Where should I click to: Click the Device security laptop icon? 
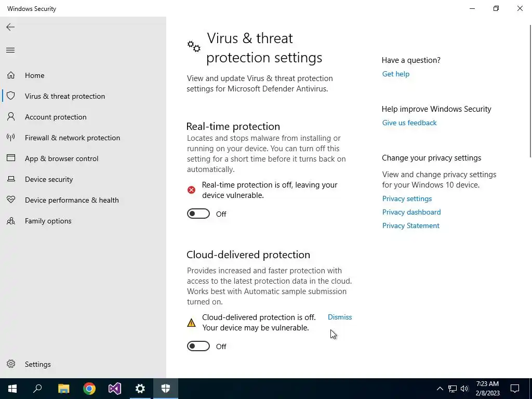point(11,179)
